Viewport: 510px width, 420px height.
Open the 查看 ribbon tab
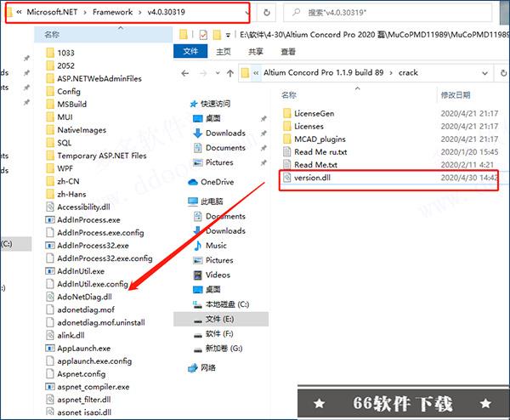click(x=288, y=51)
